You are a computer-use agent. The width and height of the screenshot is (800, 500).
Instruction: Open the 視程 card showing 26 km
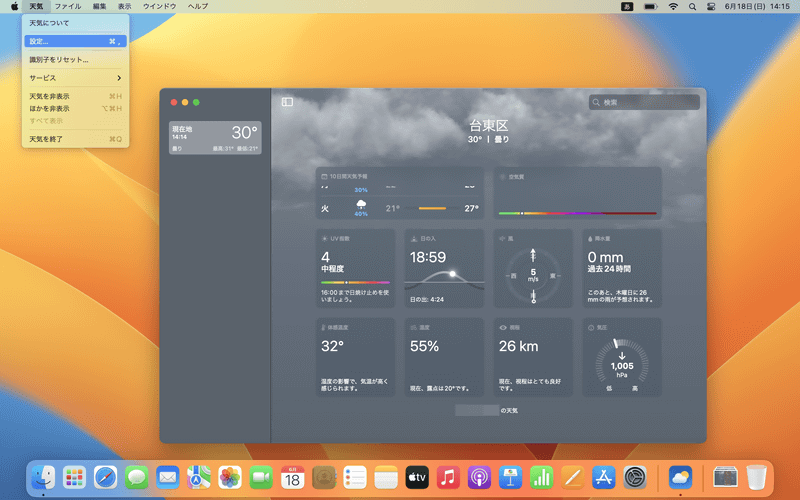pos(533,357)
